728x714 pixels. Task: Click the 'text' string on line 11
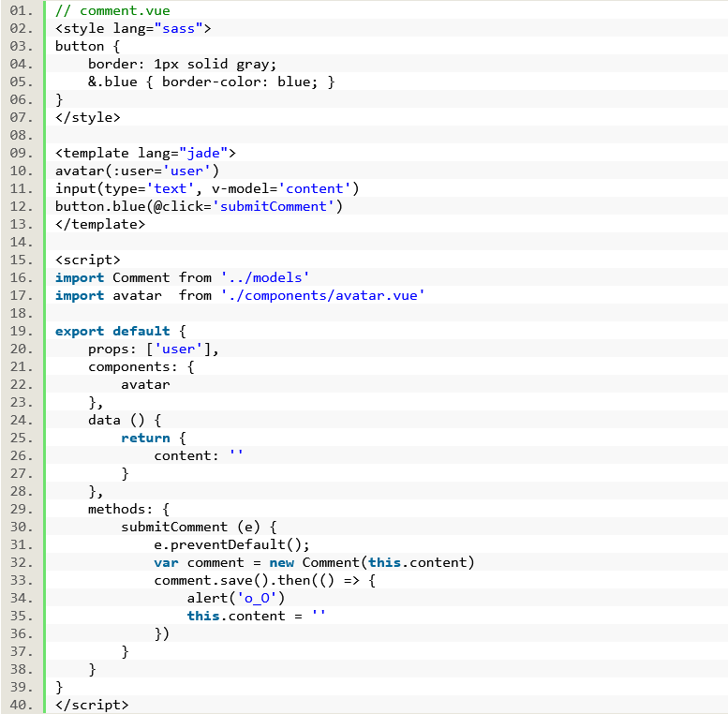170,188
